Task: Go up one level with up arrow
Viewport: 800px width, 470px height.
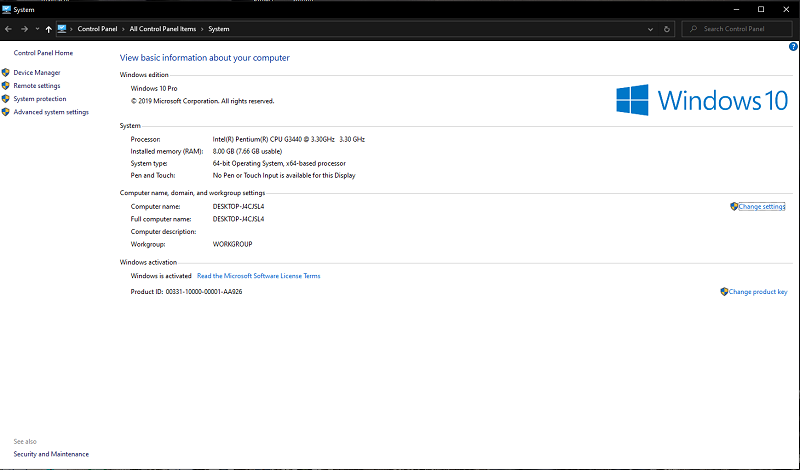Action: (48, 29)
